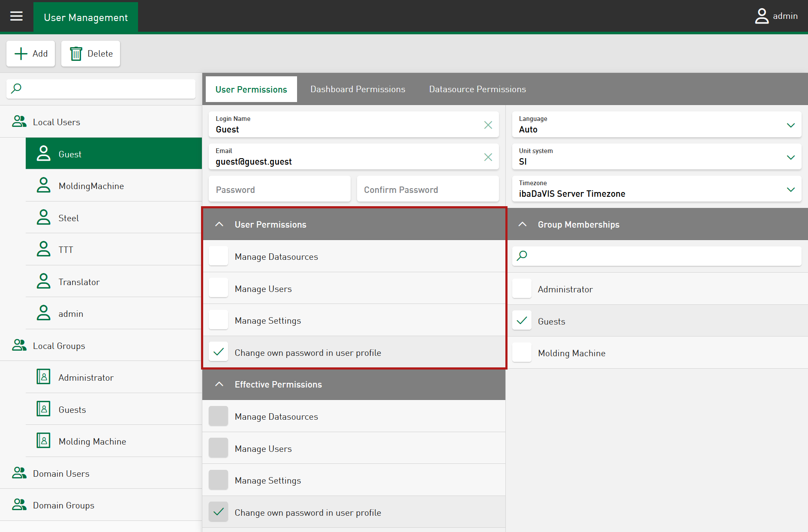The height and width of the screenshot is (532, 808).
Task: Uncheck the Guests group membership
Action: point(522,321)
